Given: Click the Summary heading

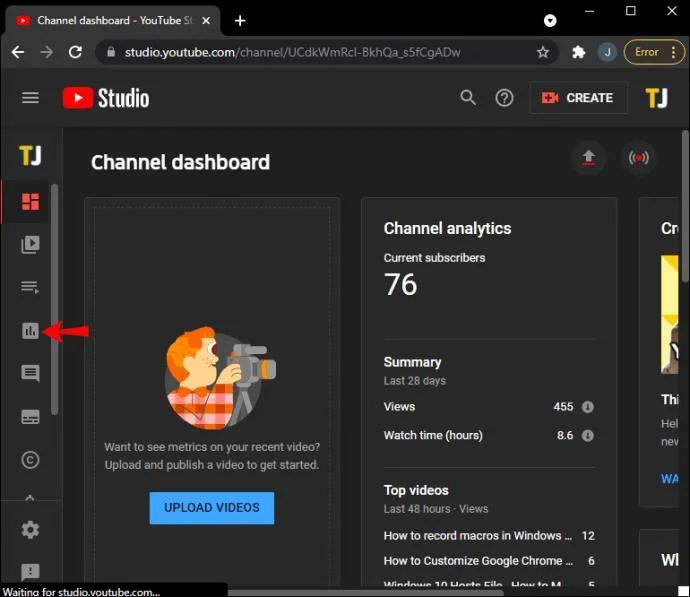Looking at the screenshot, I should coord(412,362).
